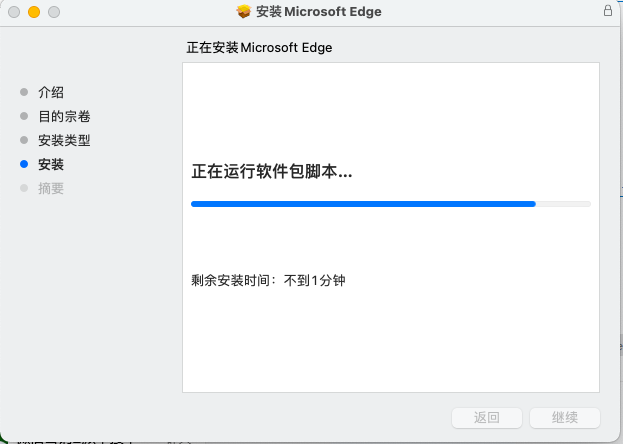Minimize the installer with yellow button
This screenshot has height=444, width=623.
34,12
